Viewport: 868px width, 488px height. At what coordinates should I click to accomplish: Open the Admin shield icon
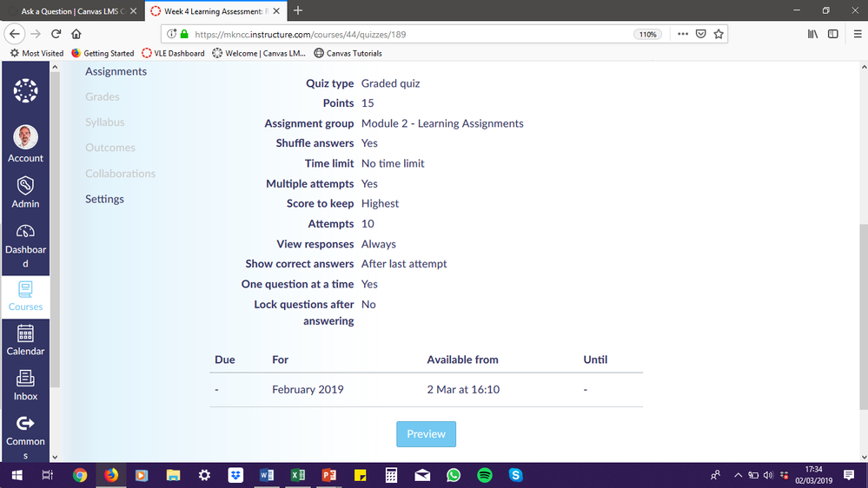[x=25, y=186]
